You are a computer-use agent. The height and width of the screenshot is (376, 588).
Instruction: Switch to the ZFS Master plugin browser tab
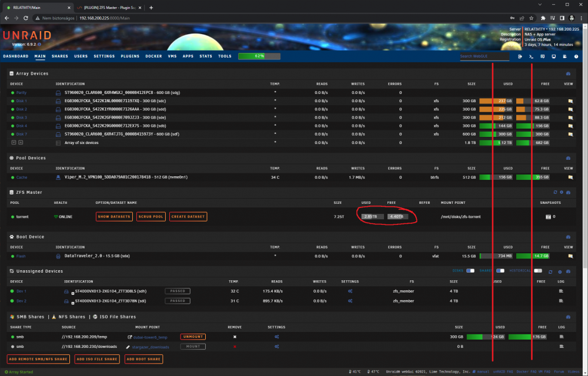pyautogui.click(x=109, y=8)
